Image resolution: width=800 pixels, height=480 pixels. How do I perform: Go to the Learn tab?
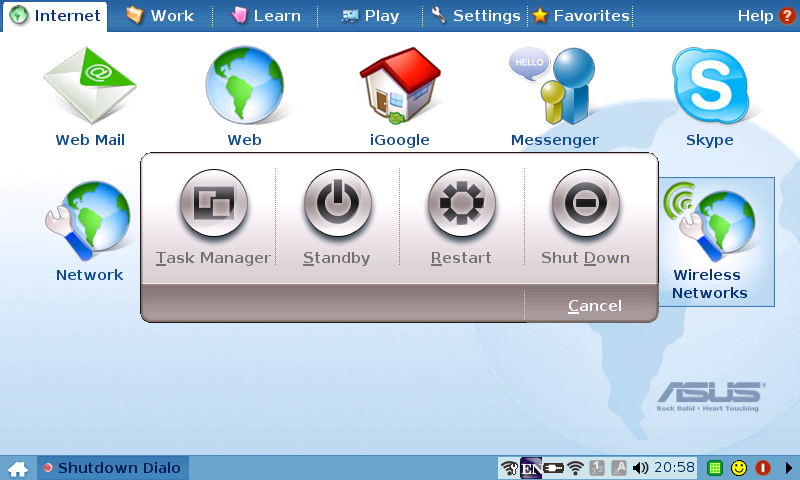[266, 16]
